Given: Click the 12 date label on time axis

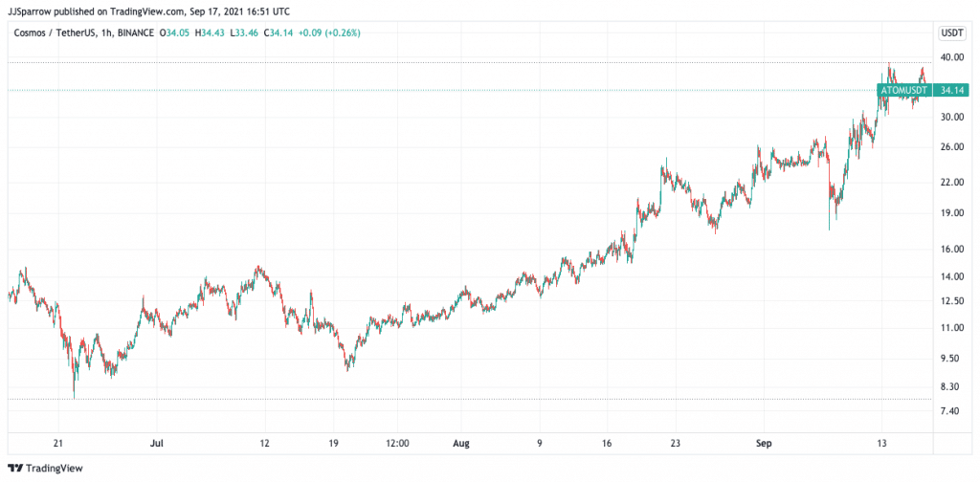Looking at the screenshot, I should click(x=264, y=444).
